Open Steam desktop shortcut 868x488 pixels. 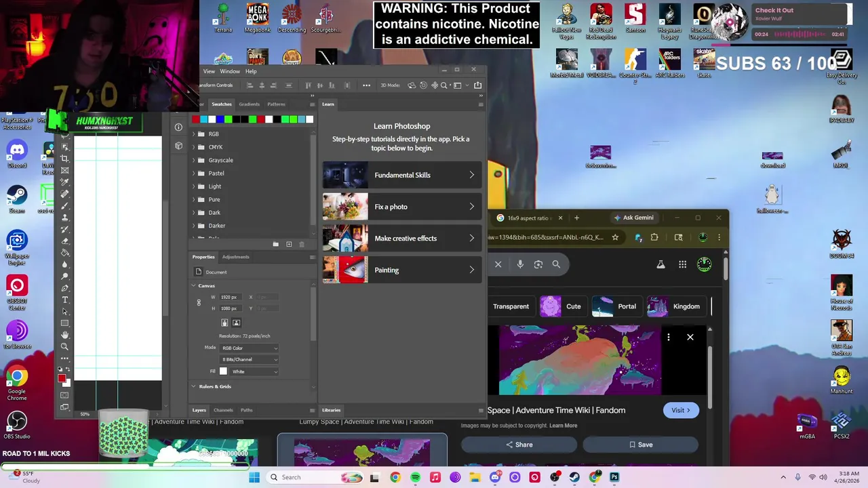click(x=17, y=200)
